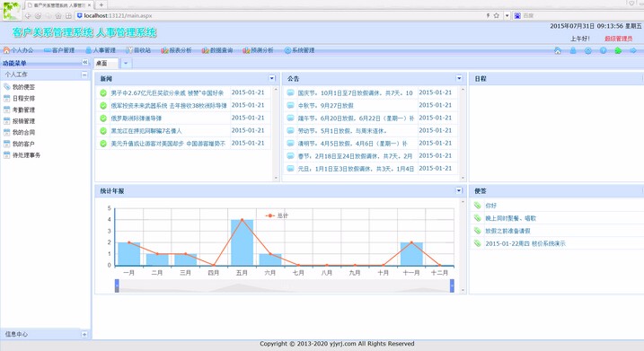
Task: Open the 春节 holiday announcement
Action: [x=355, y=156]
